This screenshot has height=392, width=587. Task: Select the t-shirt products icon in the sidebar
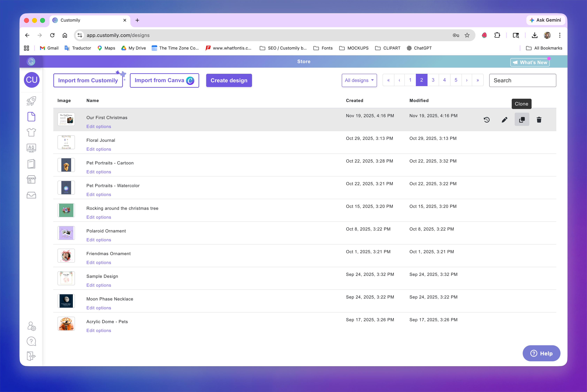(31, 132)
